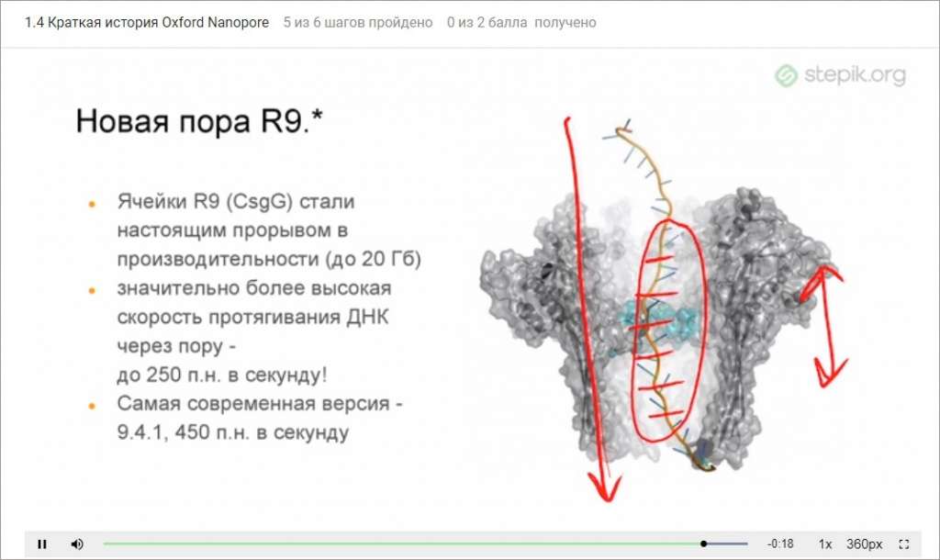Click the bullet text 'Самая современная версия'

click(260, 404)
